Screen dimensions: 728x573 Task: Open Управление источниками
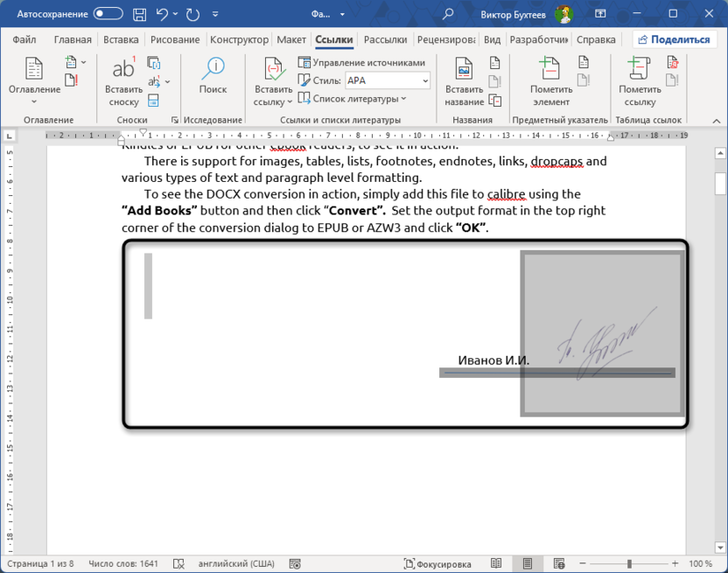click(361, 63)
